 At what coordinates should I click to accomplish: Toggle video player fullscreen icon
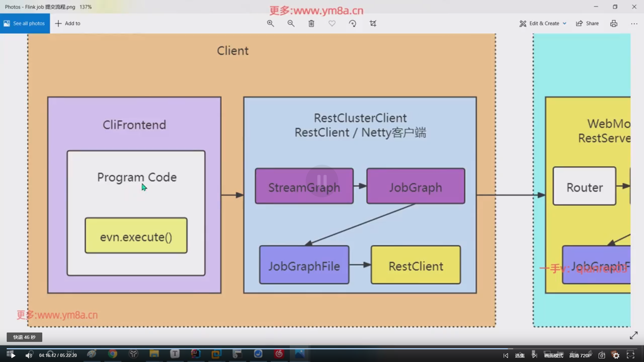[630, 355]
